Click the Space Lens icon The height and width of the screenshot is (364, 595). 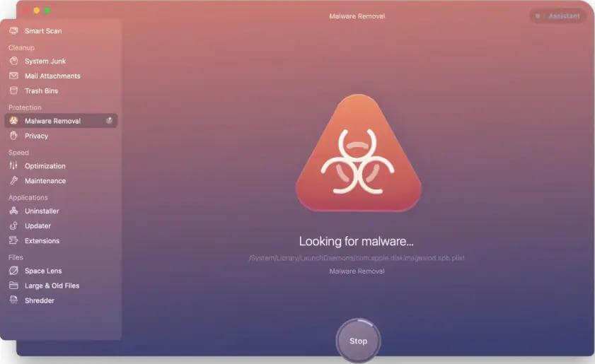click(x=13, y=271)
